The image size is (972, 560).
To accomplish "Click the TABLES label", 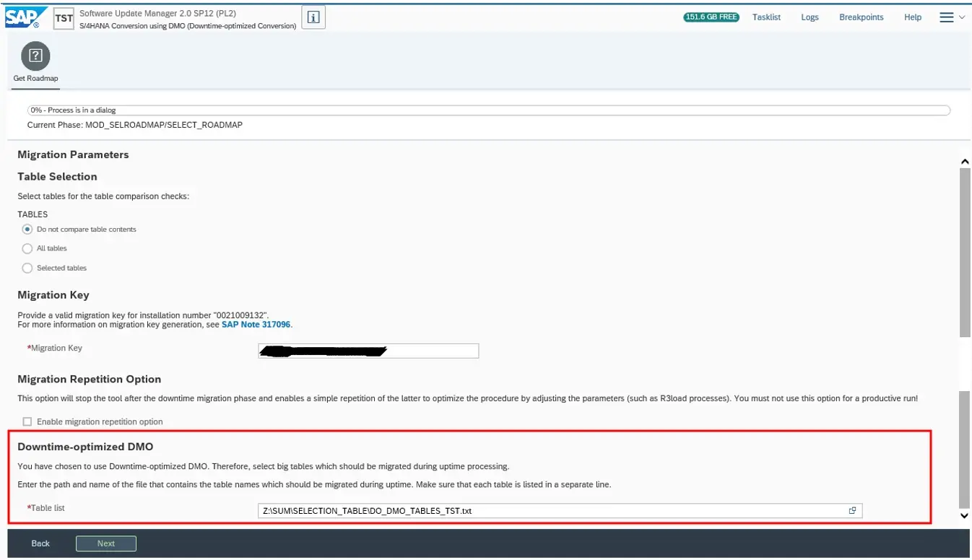I will pos(32,214).
